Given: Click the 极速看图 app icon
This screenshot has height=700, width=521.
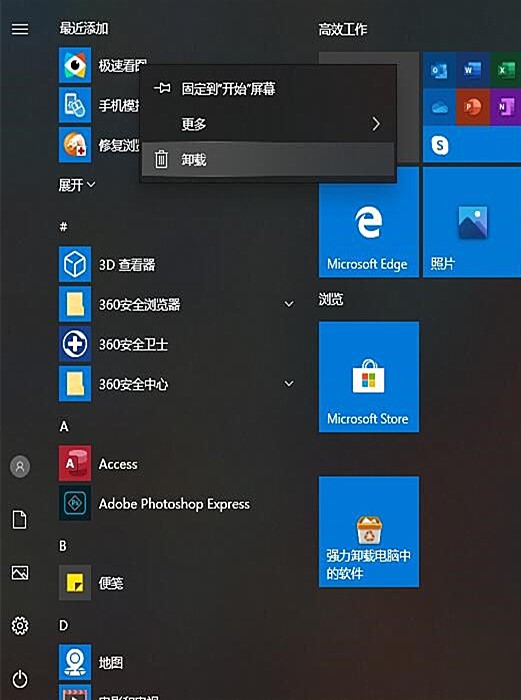Looking at the screenshot, I should [x=75, y=65].
